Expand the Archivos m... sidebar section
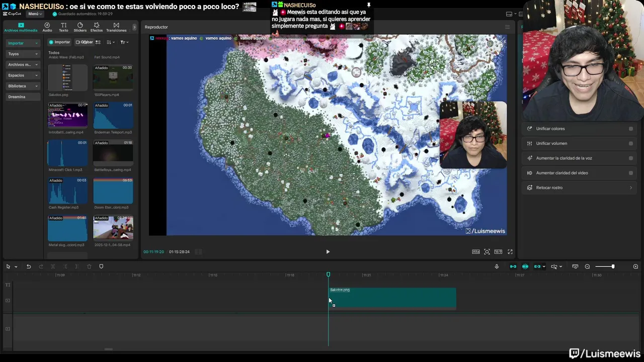Image resolution: width=644 pixels, height=362 pixels. (23, 64)
